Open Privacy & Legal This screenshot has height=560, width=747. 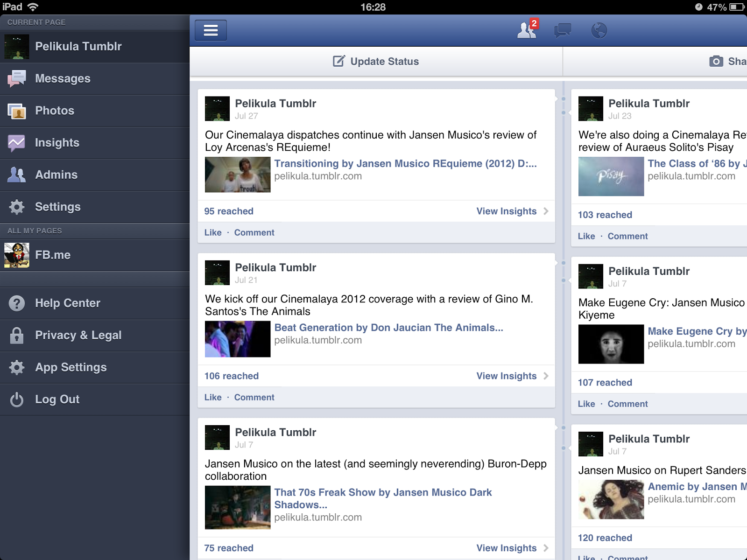(x=95, y=335)
